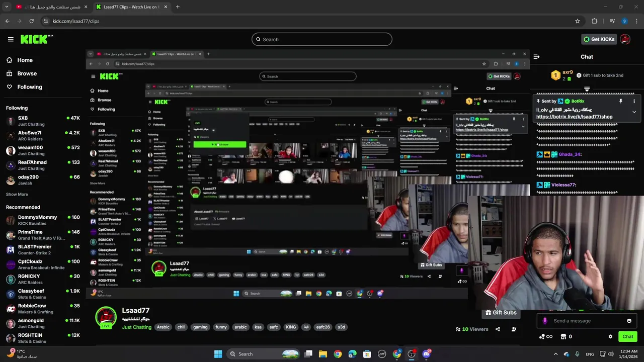Collapse the chat panel with arrow icon
The height and width of the screenshot is (362, 644).
coord(536,57)
